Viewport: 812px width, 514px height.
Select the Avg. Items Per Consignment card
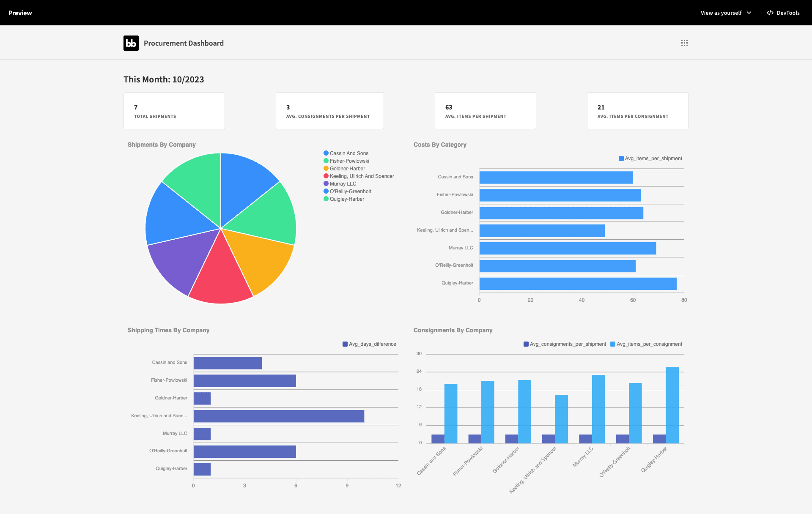pyautogui.click(x=638, y=111)
